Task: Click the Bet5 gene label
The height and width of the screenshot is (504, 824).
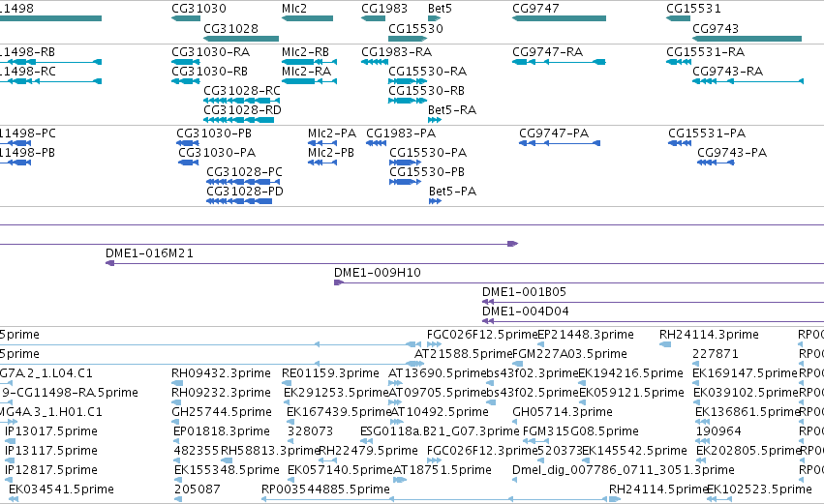Action: pos(440,9)
